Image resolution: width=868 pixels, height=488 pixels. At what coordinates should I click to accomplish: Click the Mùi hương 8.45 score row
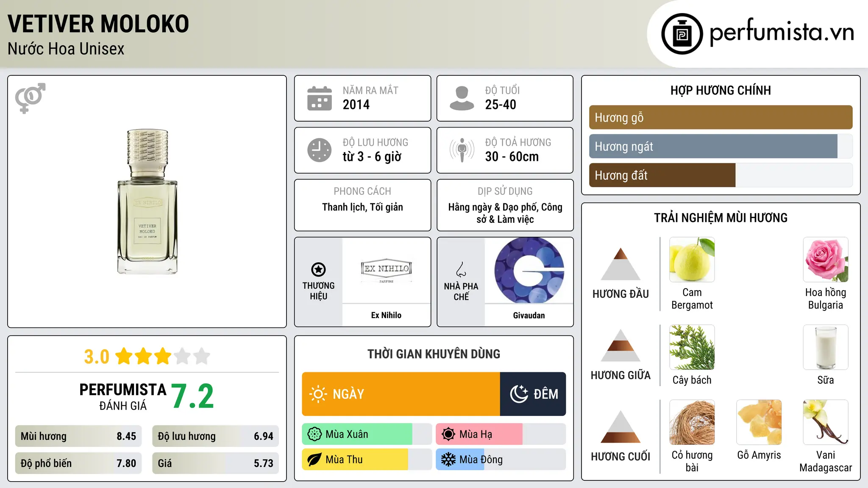click(78, 436)
